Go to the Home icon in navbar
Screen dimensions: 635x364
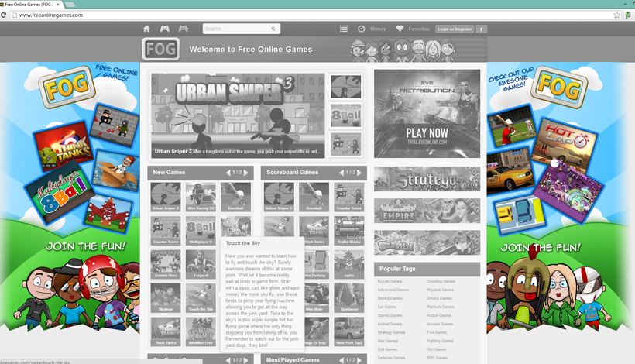pyautogui.click(x=146, y=29)
